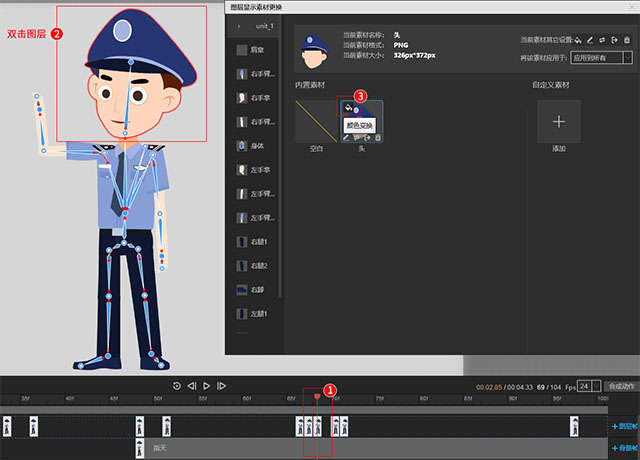Open the 应用到所有 apply-to dropdown
The width and height of the screenshot is (640, 460).
click(600, 58)
